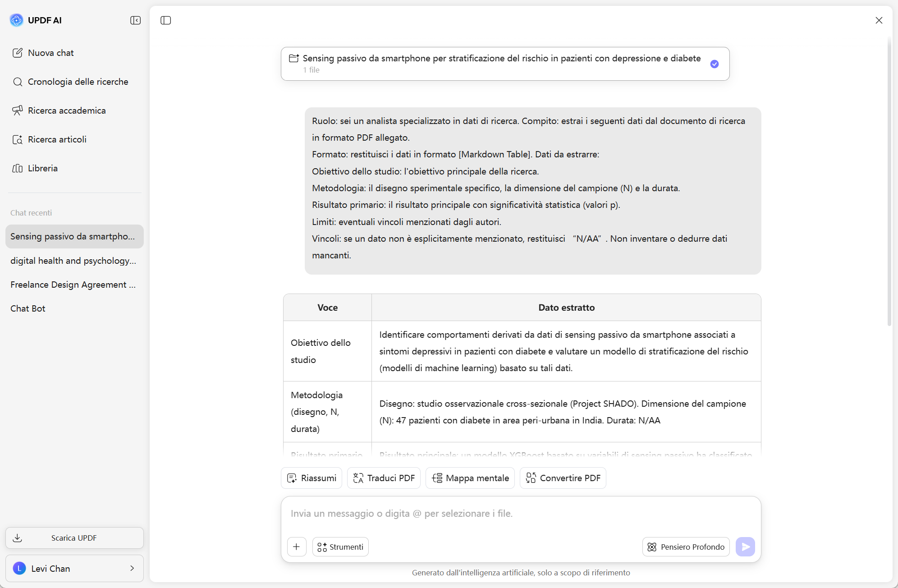Click the message input field
This screenshot has height=588, width=898.
click(521, 514)
